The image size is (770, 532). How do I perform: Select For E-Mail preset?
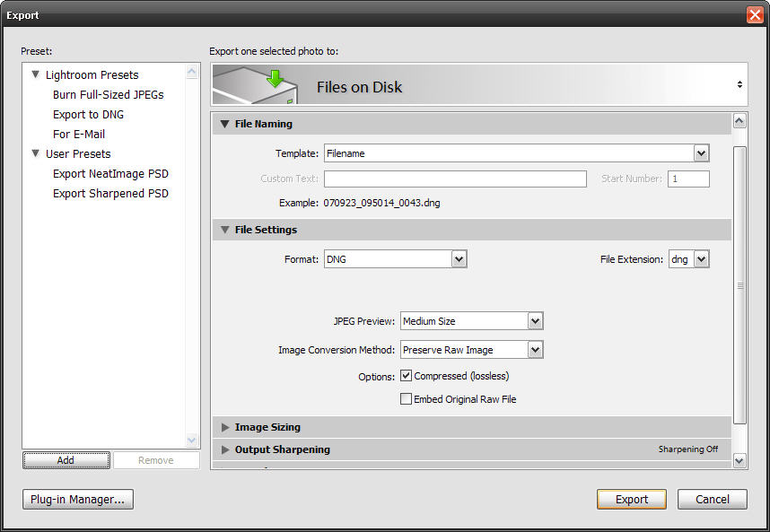click(79, 134)
